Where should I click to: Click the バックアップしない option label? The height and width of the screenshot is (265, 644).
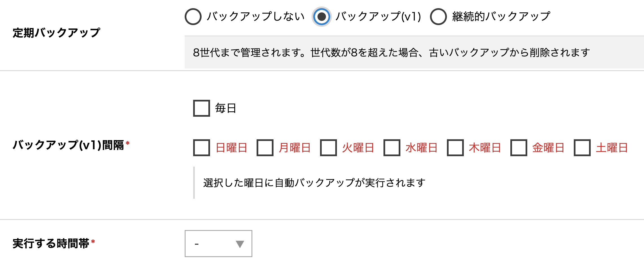pyautogui.click(x=255, y=17)
